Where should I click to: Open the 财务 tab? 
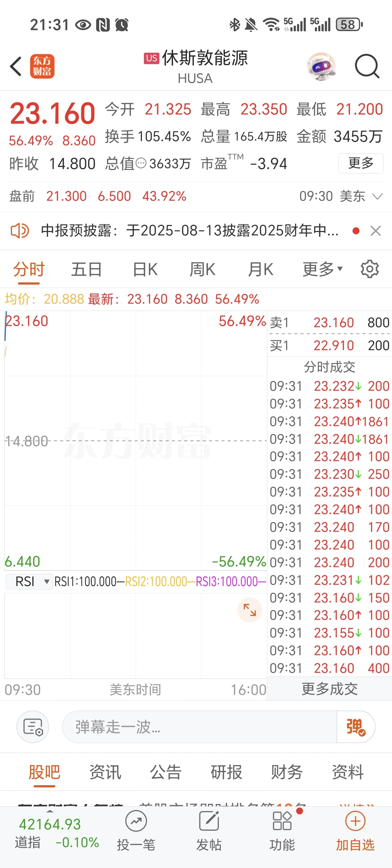coord(287,772)
